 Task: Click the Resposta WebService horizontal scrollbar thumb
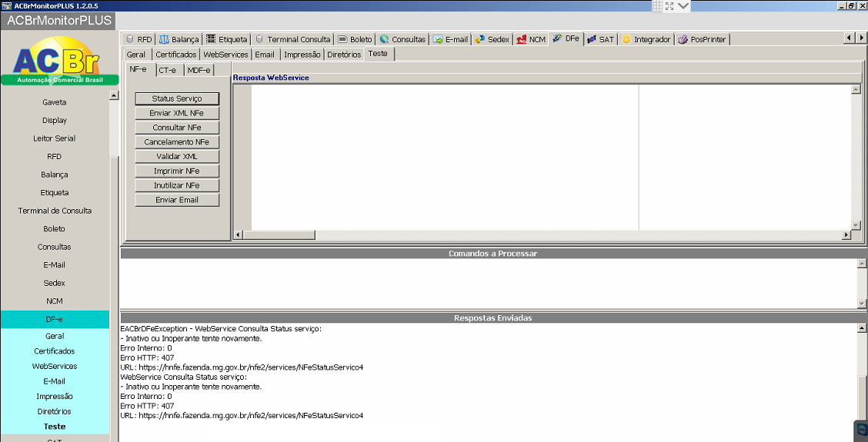279,235
